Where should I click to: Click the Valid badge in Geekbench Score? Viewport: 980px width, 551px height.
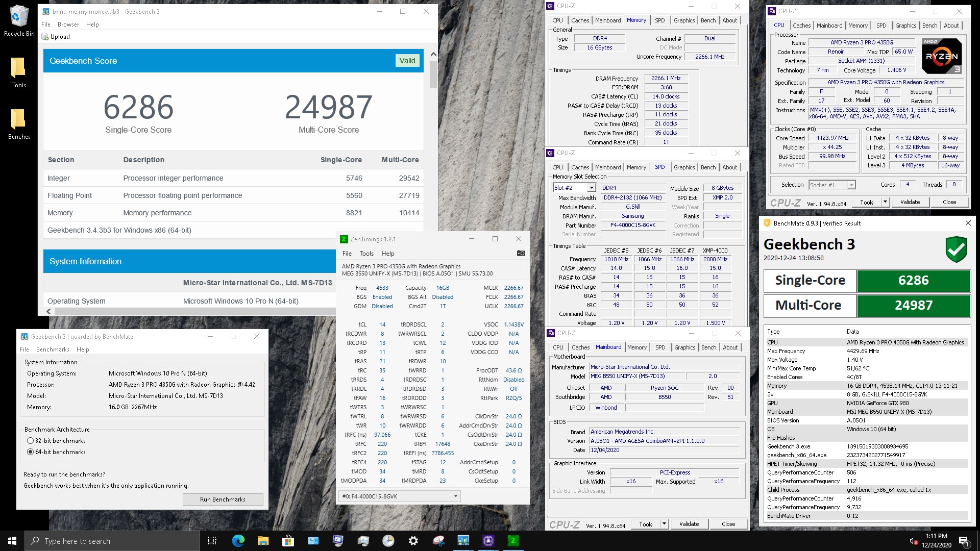click(407, 61)
